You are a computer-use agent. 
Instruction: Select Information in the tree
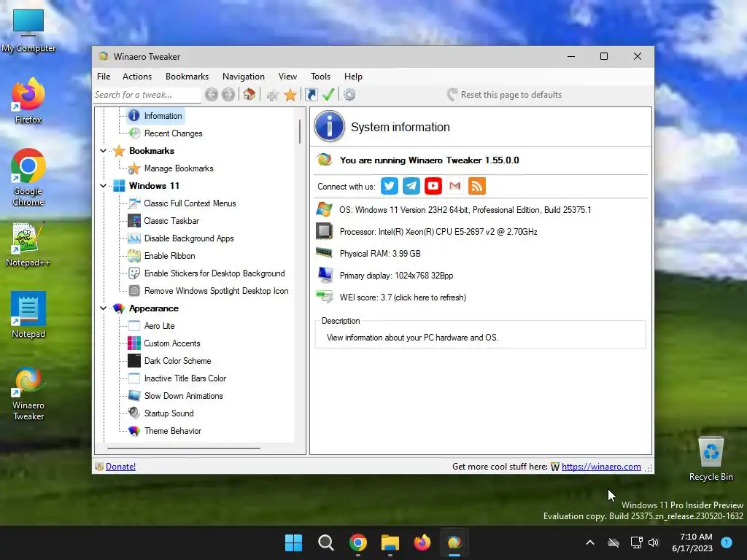(163, 116)
